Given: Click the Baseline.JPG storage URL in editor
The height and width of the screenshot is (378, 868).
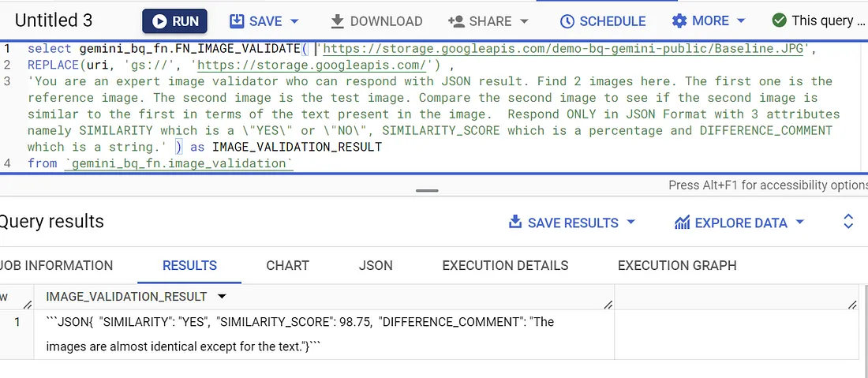Looking at the screenshot, I should [x=563, y=49].
